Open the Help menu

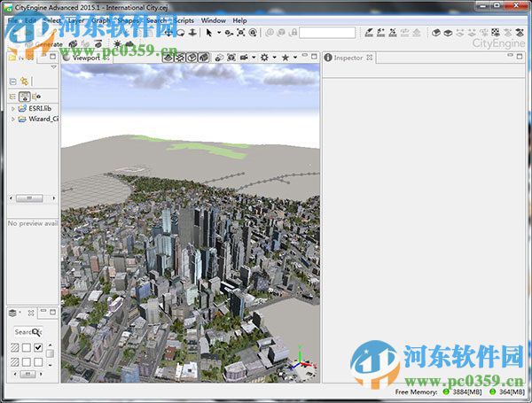239,20
